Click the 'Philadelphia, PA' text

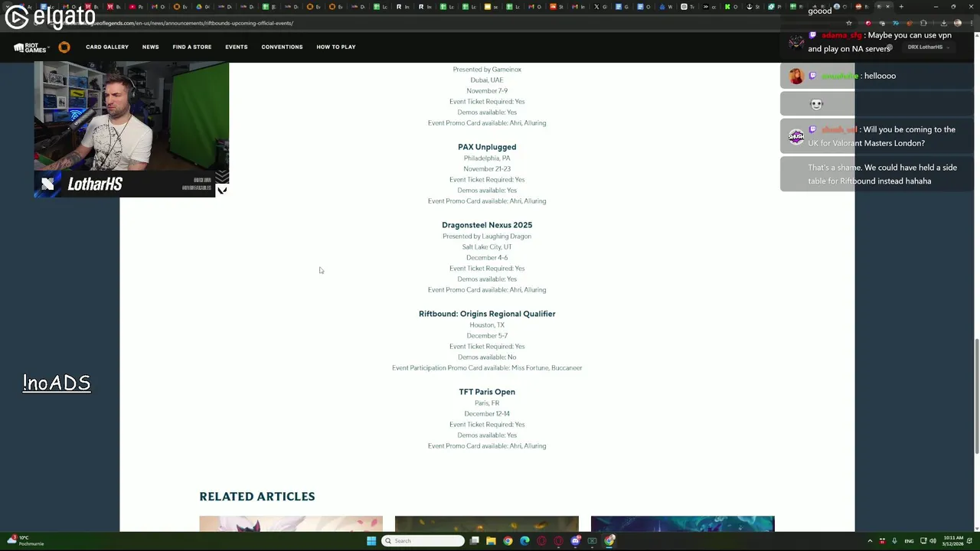(x=487, y=158)
